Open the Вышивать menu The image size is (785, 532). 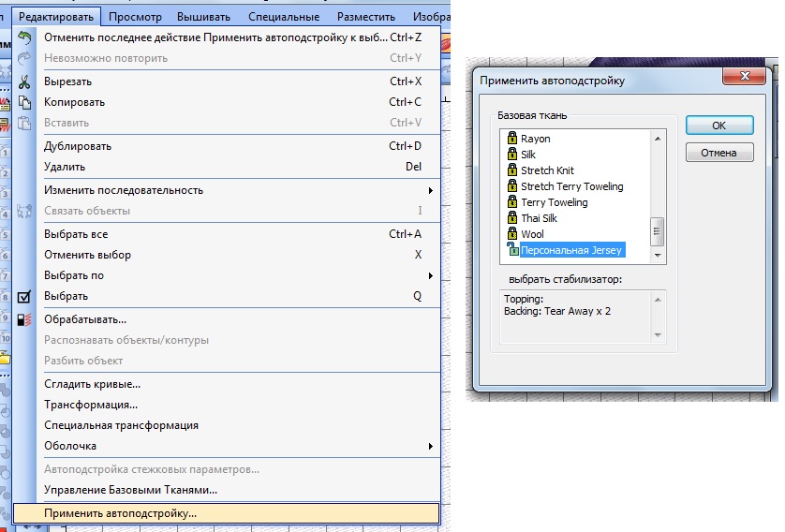click(204, 17)
